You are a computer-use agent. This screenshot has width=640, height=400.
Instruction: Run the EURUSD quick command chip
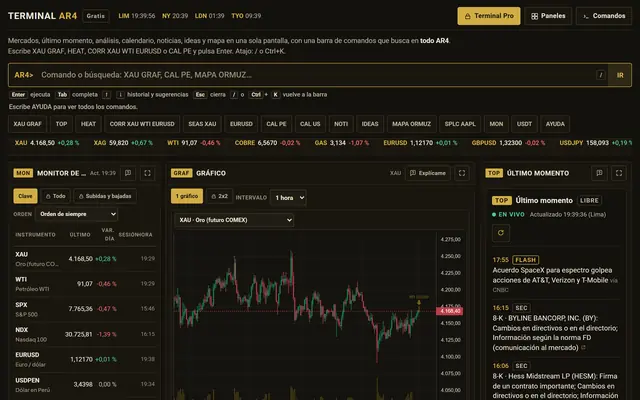pos(241,124)
